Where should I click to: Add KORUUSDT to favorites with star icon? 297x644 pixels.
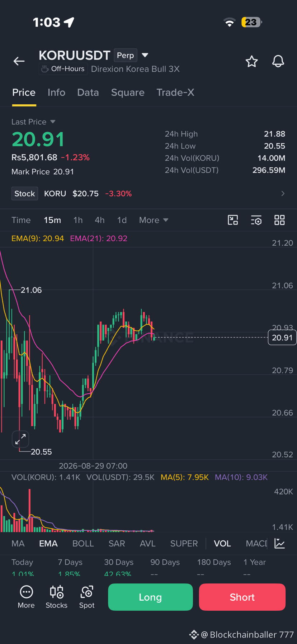(x=252, y=61)
